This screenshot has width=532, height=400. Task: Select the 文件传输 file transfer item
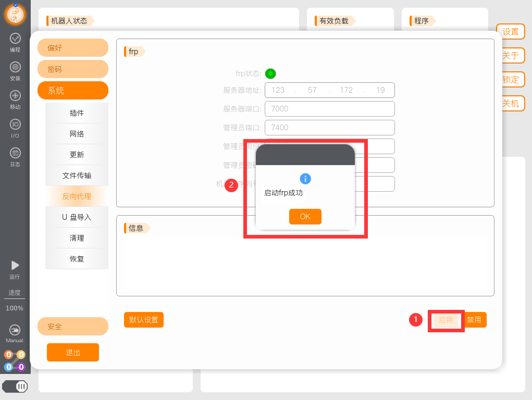point(77,176)
